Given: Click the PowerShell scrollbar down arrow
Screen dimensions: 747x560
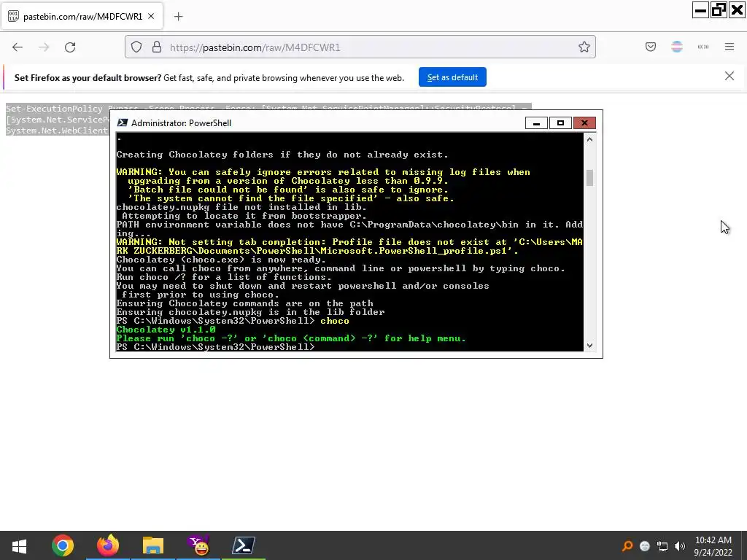Looking at the screenshot, I should (x=589, y=346).
